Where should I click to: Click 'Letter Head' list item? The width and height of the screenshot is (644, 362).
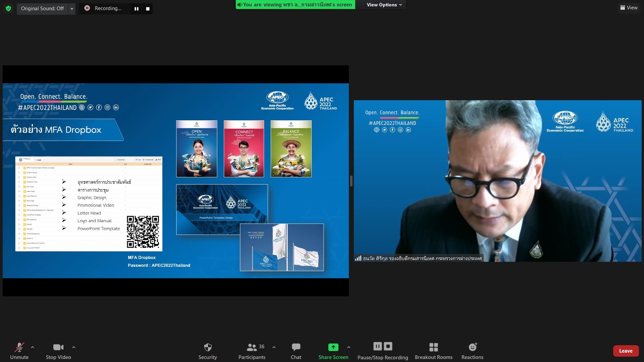(89, 213)
